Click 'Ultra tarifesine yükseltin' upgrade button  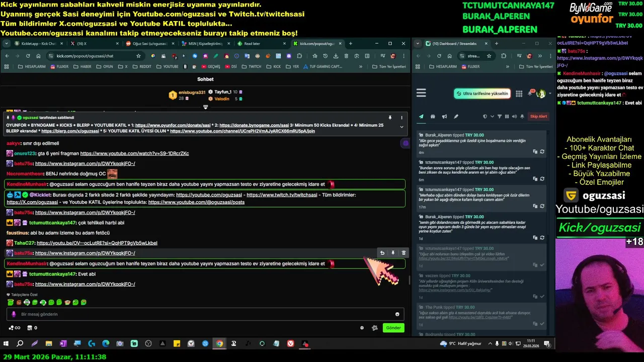[482, 94]
